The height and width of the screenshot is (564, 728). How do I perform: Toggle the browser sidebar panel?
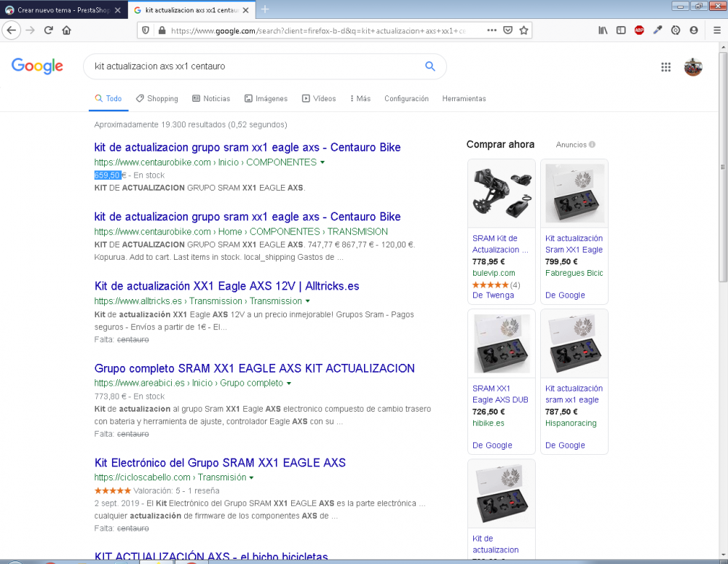click(x=621, y=30)
